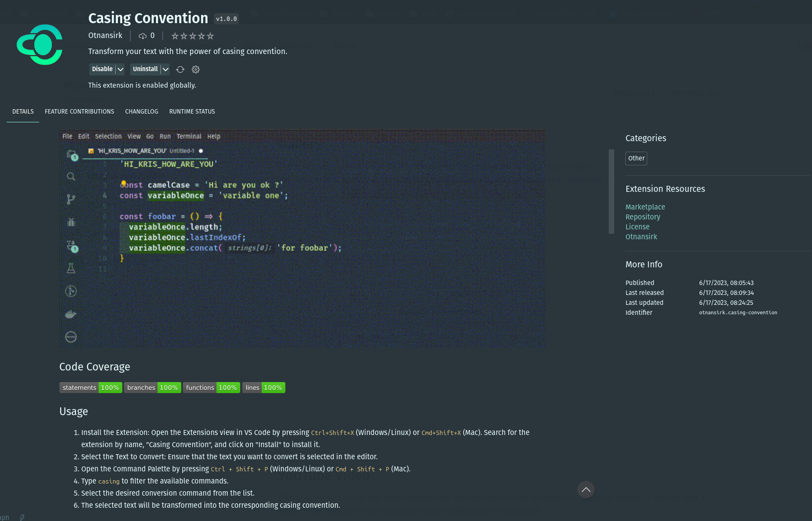Image resolution: width=812 pixels, height=521 pixels.
Task: Open the extension settings gear icon
Action: [196, 69]
